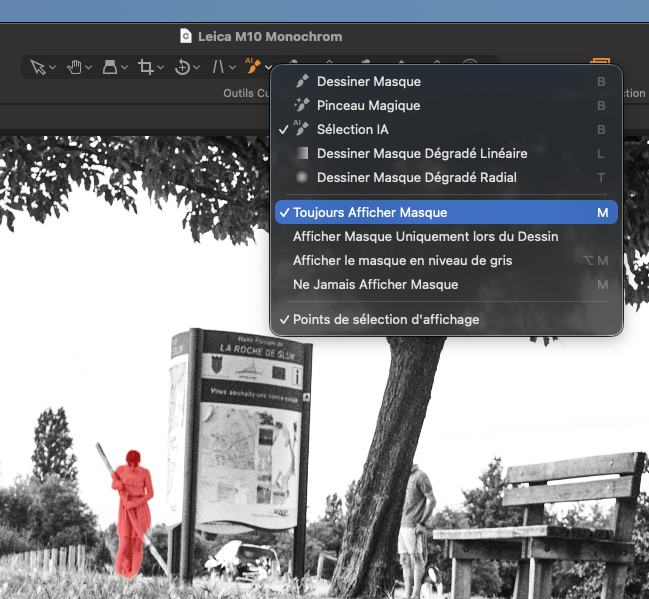Image resolution: width=649 pixels, height=599 pixels.
Task: Select the rotate tool in toolbar
Action: pos(182,67)
